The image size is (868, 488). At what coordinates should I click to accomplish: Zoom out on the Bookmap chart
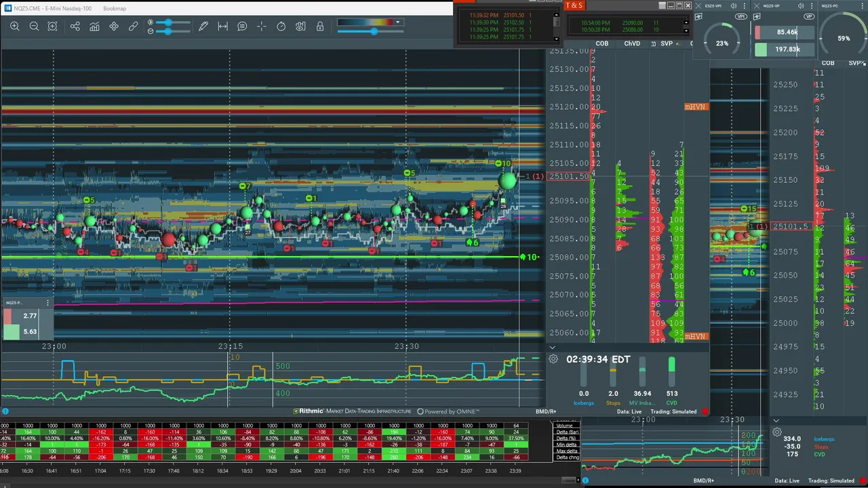coord(34,26)
